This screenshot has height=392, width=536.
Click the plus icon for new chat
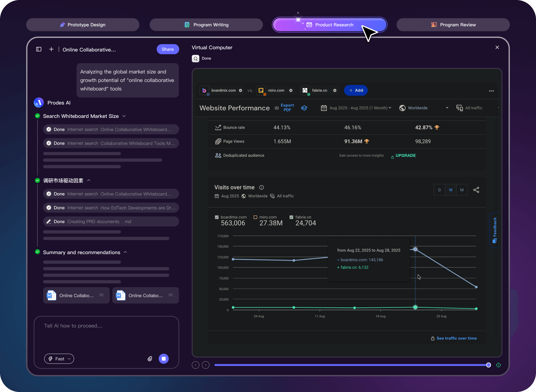click(x=51, y=49)
